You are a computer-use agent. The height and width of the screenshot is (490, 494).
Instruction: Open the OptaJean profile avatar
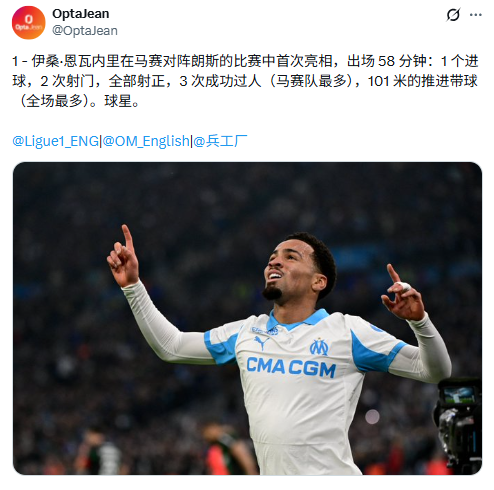[x=28, y=22]
